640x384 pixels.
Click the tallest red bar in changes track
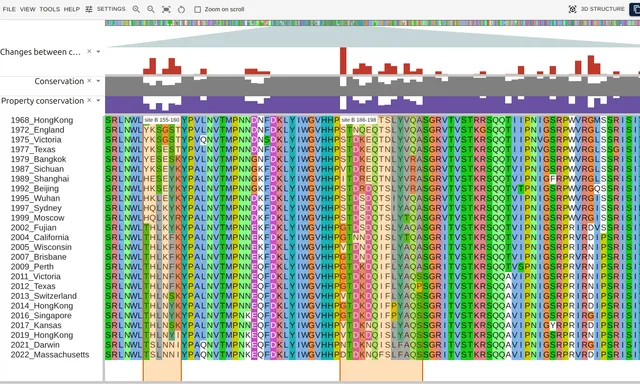[343, 61]
